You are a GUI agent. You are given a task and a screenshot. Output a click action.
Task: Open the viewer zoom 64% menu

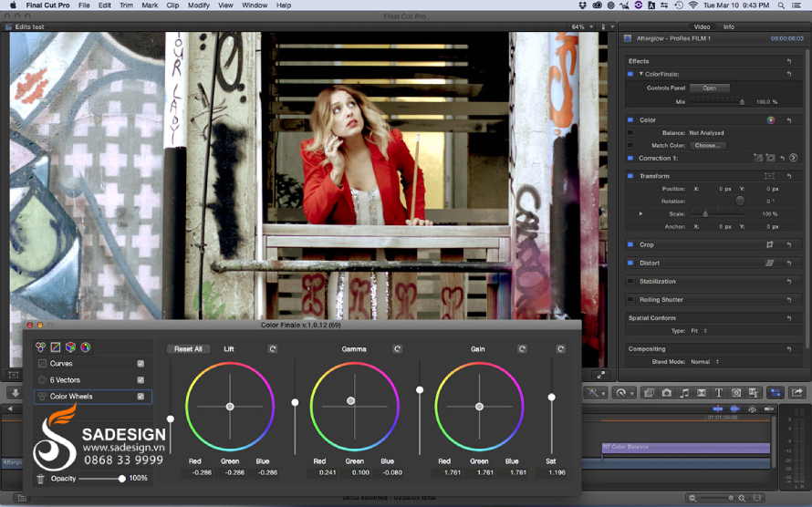[x=583, y=27]
